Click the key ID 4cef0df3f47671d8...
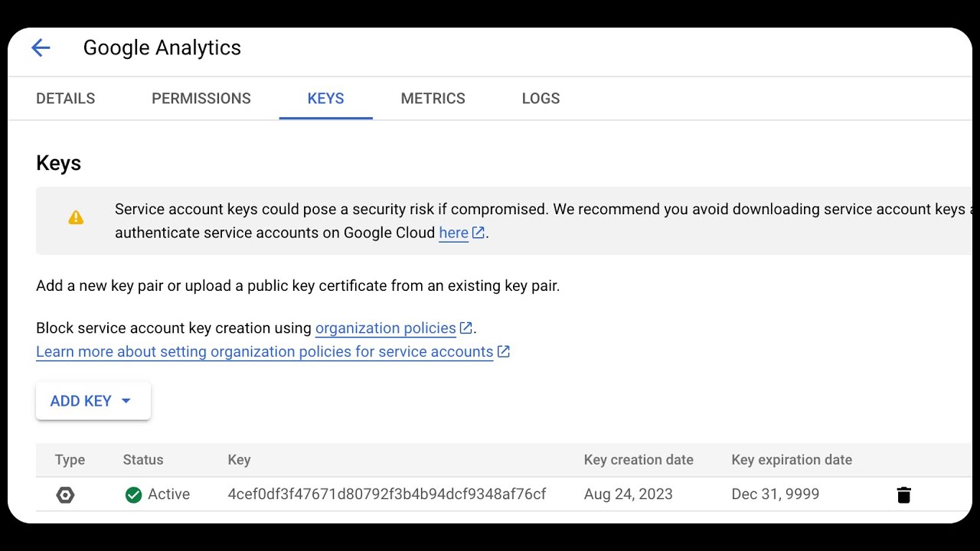 (x=387, y=494)
